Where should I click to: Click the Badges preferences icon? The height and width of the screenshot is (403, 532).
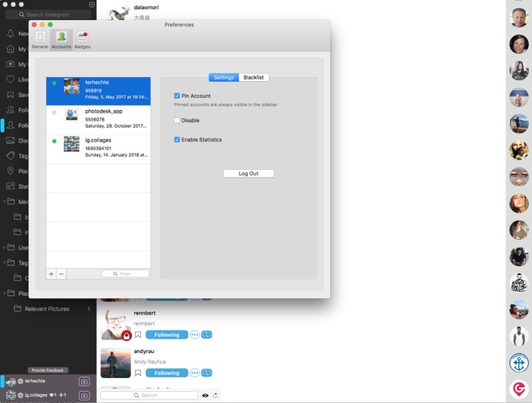(x=82, y=39)
